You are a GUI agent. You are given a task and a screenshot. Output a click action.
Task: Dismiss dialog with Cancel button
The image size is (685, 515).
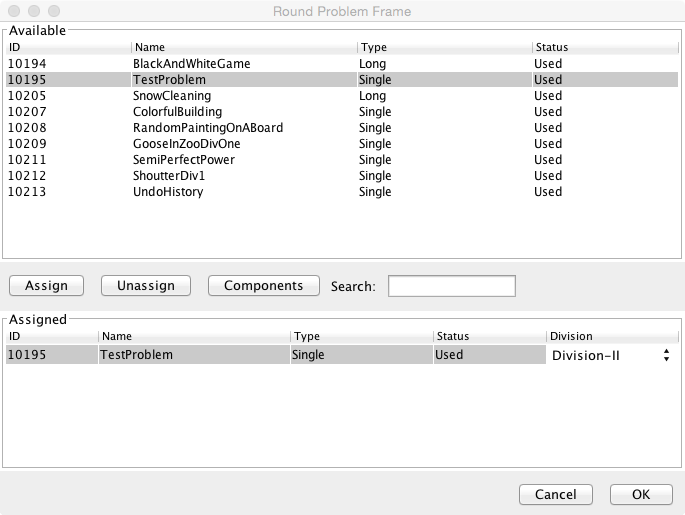[555, 494]
